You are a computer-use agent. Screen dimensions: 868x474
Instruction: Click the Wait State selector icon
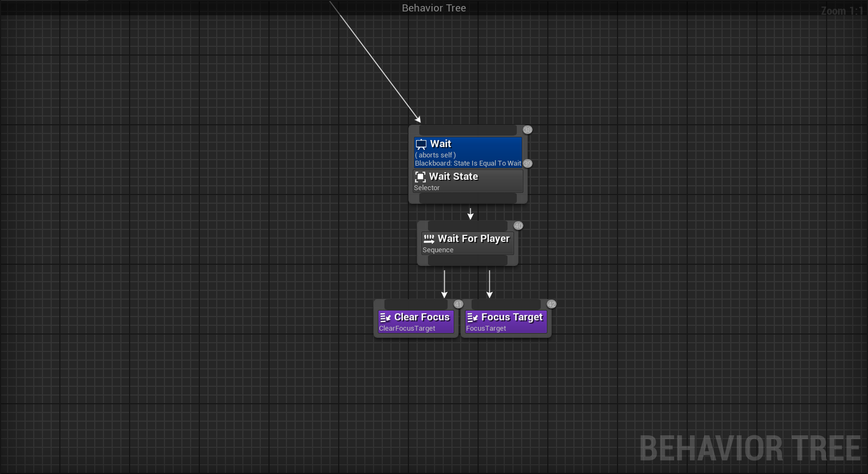(x=420, y=177)
